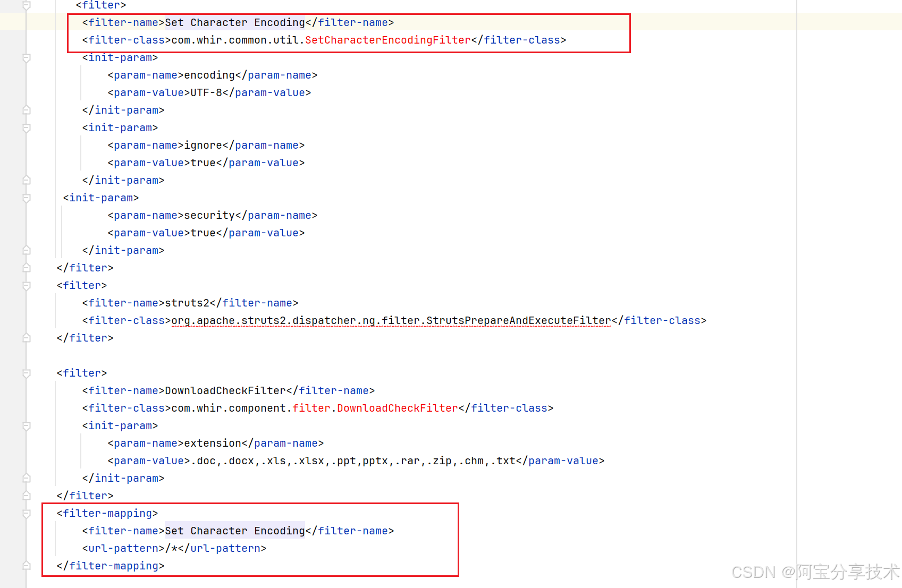
Task: Click the 'security' param-name value
Action: (209, 216)
